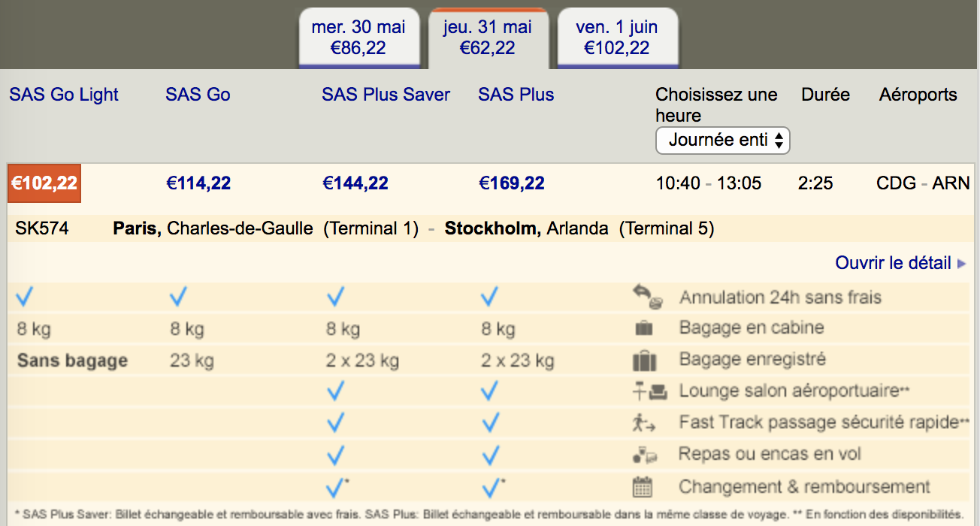The image size is (980, 526).
Task: Click the 24h free cancellation icon
Action: [x=646, y=298]
